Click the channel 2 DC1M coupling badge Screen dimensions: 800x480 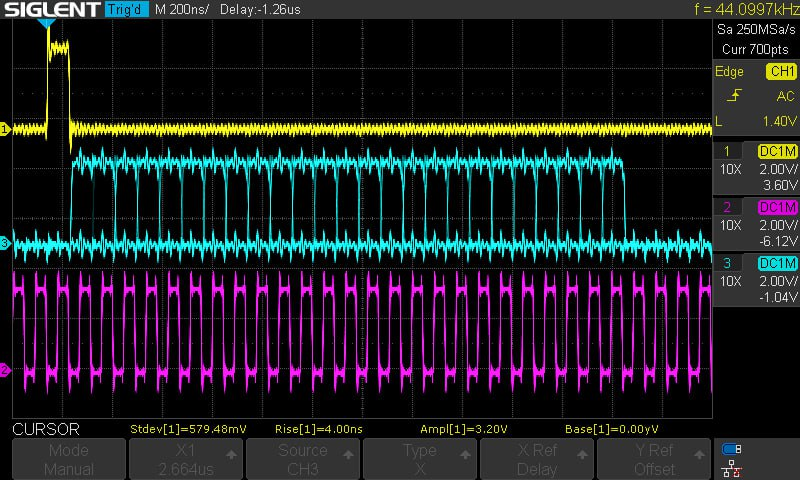[778, 207]
